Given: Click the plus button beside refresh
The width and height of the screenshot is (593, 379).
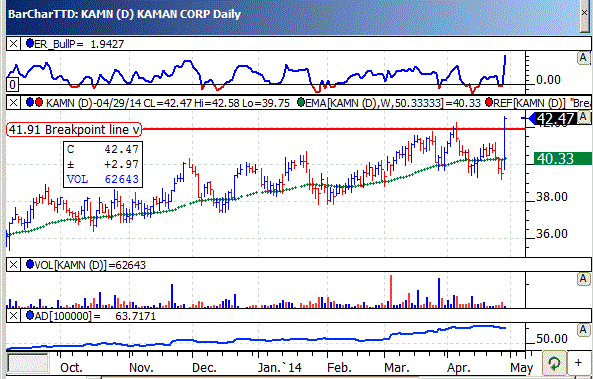Looking at the screenshot, I should pos(578,363).
